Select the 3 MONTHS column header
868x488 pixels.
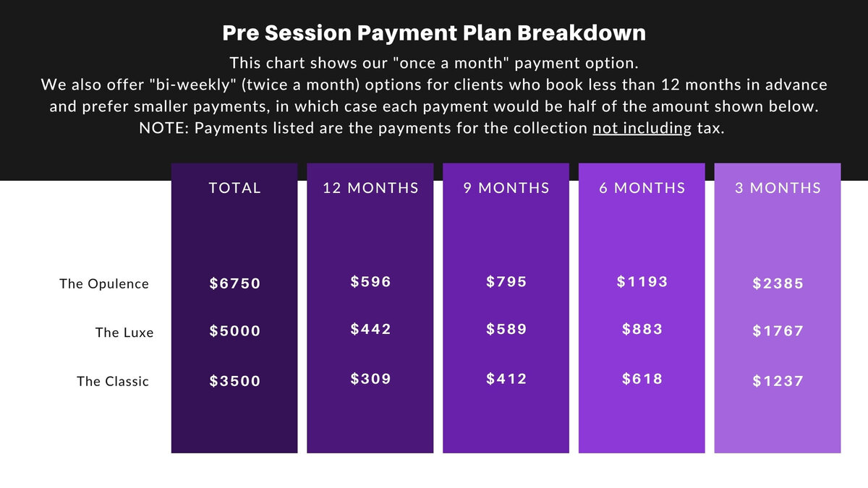pyautogui.click(x=778, y=188)
